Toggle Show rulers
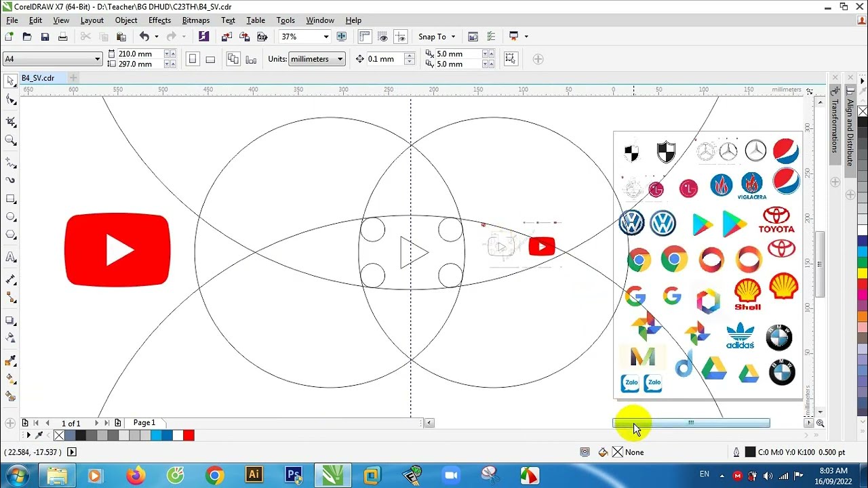 point(365,37)
